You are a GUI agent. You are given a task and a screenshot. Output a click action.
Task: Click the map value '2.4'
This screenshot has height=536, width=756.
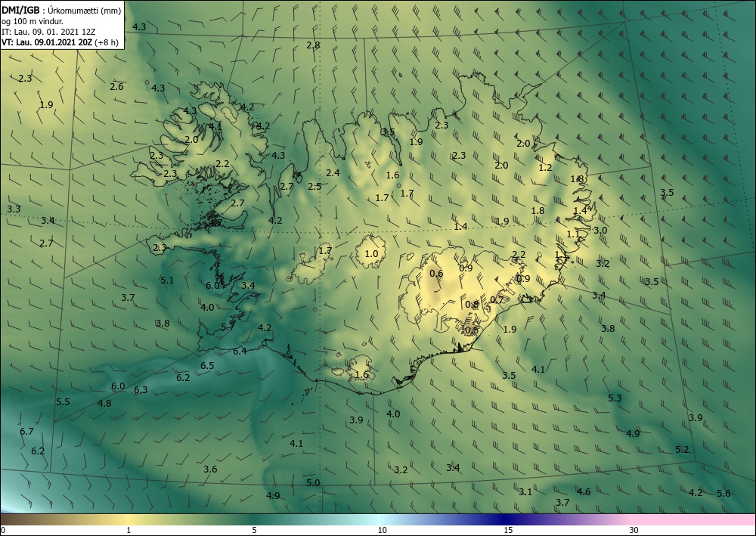333,172
